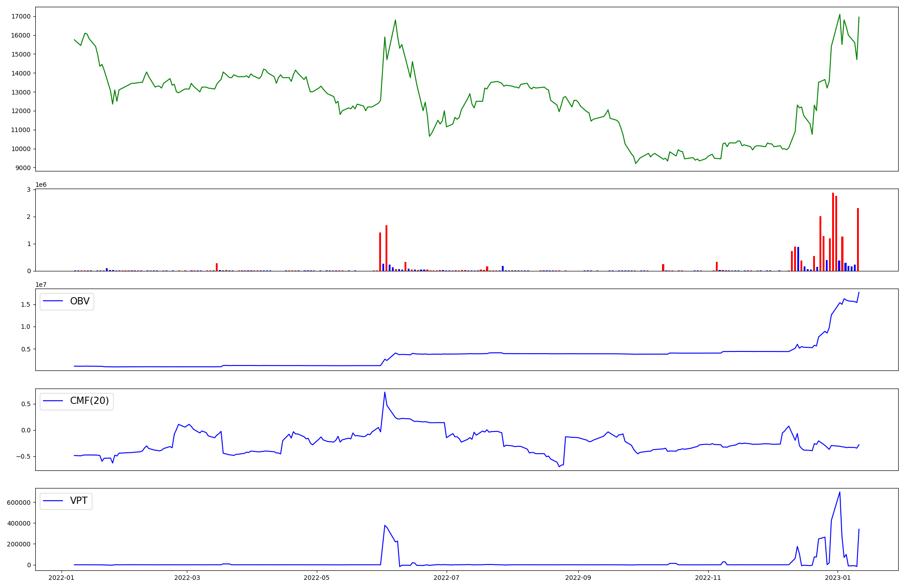Click the blue line sample in OBV legend
This screenshot has height=588, width=905.
(53, 301)
